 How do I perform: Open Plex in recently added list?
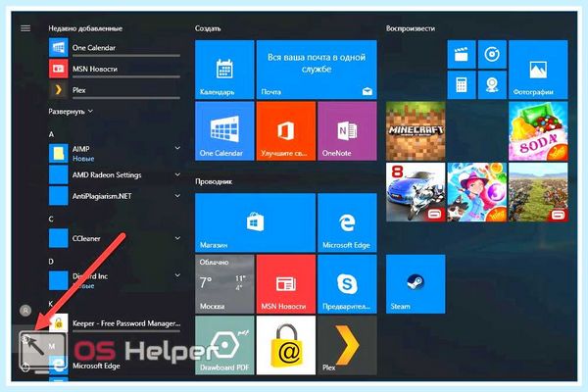tap(115, 90)
